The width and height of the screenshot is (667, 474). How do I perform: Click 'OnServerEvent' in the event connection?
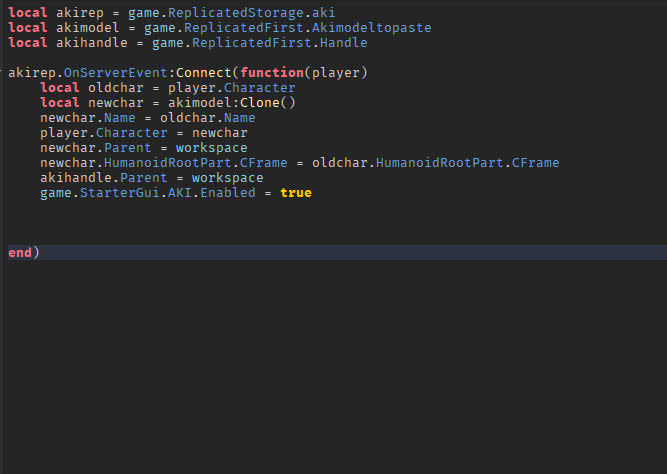pos(116,73)
